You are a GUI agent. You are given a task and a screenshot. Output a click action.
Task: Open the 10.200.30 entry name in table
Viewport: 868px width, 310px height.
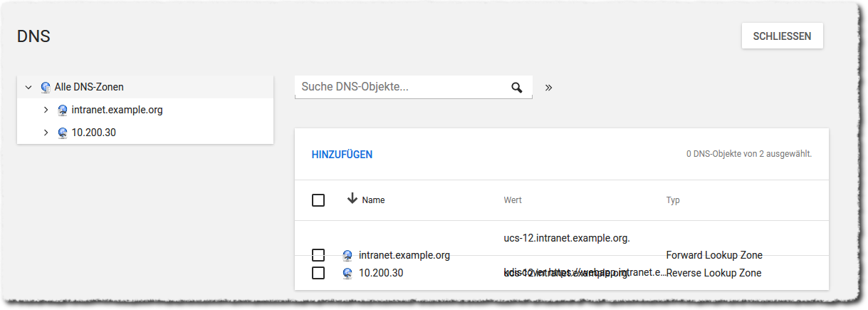click(x=381, y=273)
